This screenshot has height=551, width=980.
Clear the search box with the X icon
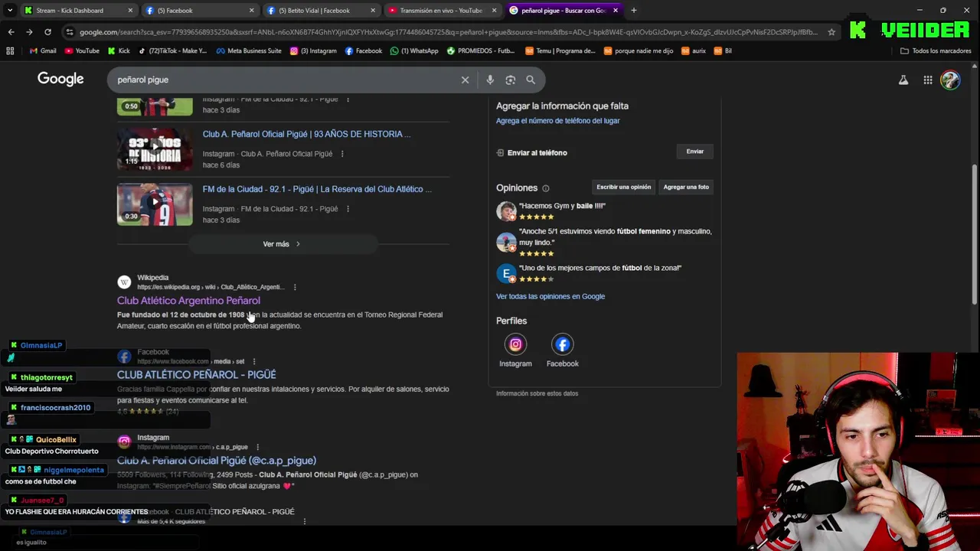coord(465,80)
